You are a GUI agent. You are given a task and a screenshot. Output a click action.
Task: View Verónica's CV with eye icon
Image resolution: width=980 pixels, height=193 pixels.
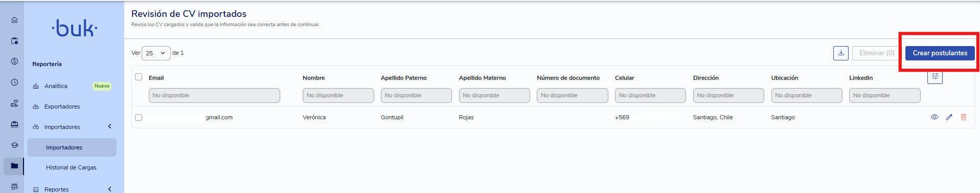[935, 117]
